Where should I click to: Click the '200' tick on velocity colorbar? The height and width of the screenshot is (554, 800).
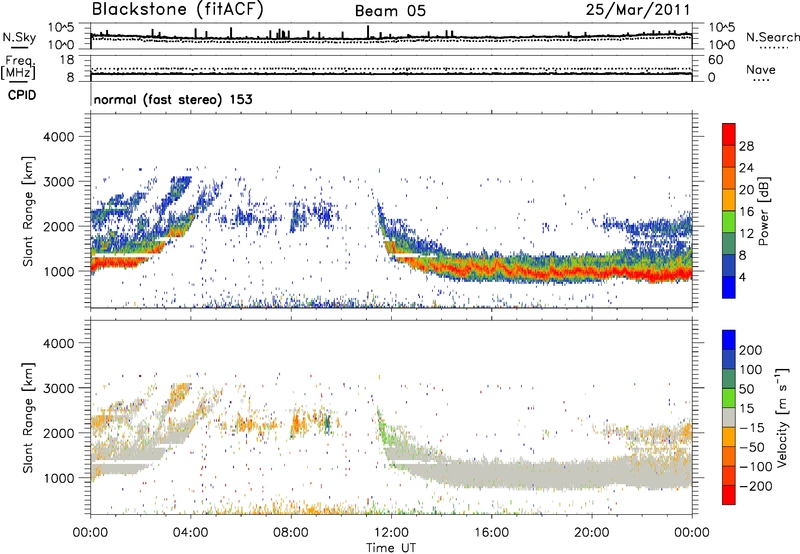751,350
